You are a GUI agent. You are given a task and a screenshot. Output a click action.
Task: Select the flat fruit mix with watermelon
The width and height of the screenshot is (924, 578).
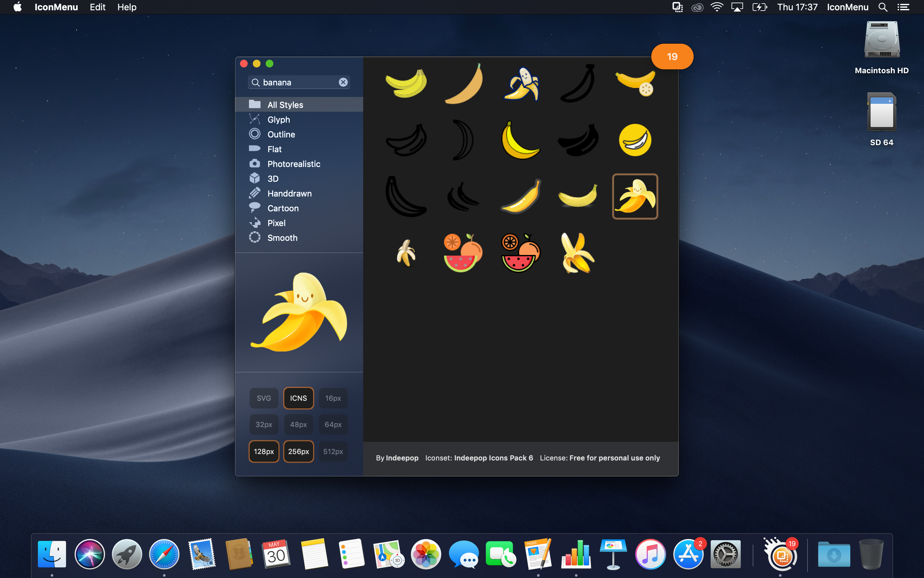tap(463, 253)
